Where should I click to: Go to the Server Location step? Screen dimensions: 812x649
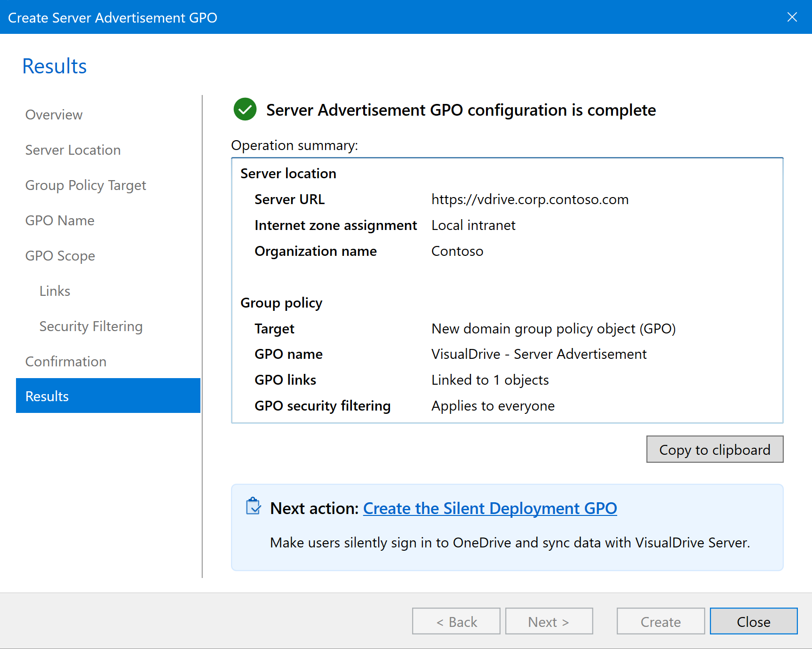(x=73, y=150)
